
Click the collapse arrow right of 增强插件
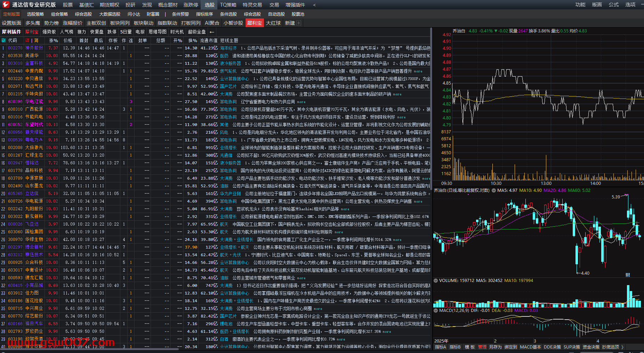click(x=314, y=5)
